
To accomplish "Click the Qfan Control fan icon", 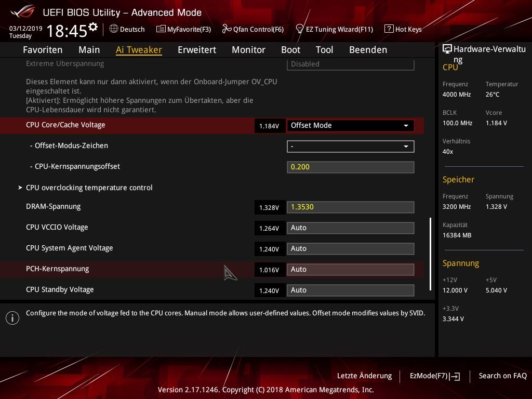I will click(x=227, y=29).
